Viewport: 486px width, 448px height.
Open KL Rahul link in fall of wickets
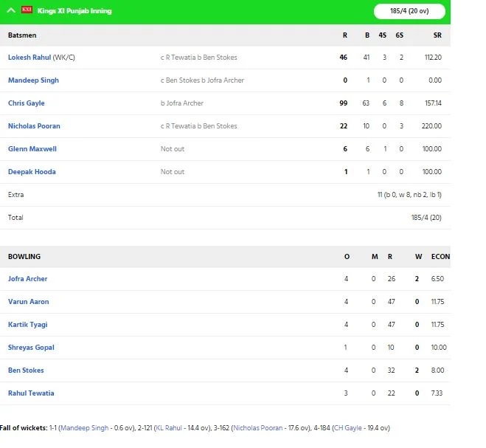tap(169, 428)
